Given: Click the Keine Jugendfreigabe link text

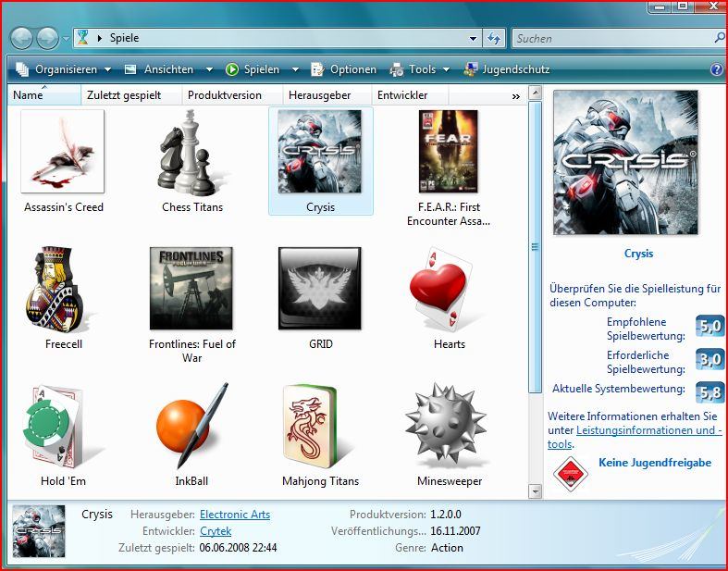Looking at the screenshot, I should [655, 463].
